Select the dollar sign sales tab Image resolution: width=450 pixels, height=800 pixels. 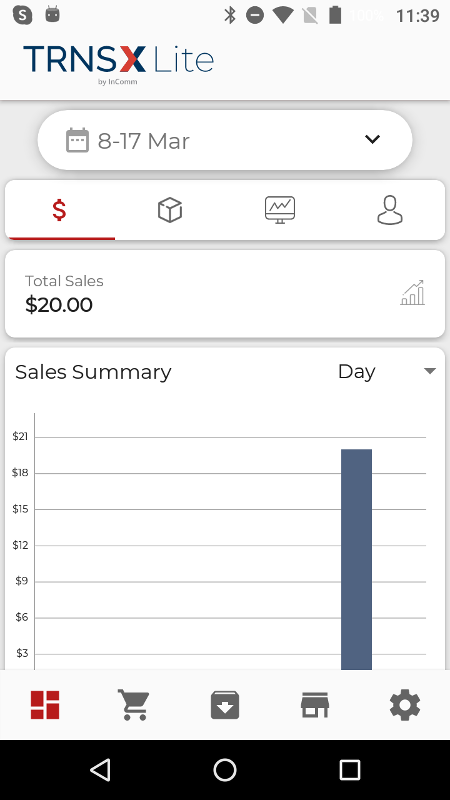click(60, 210)
